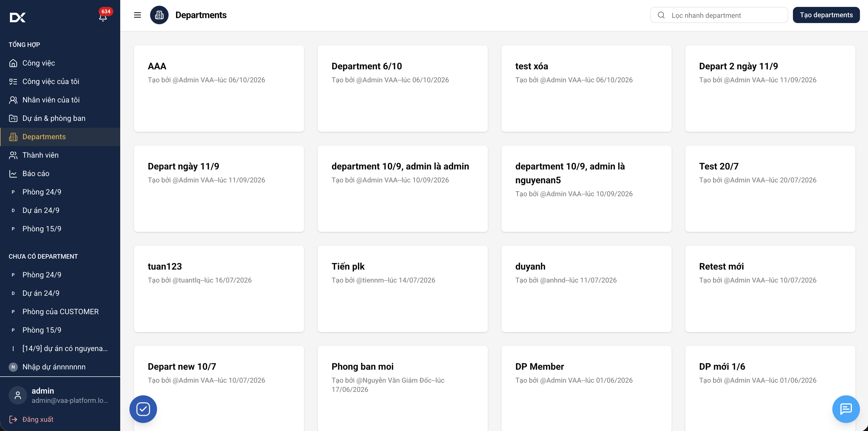The image size is (868, 431).
Task: Collapse the sidebar with the hamburger icon
Action: (137, 15)
